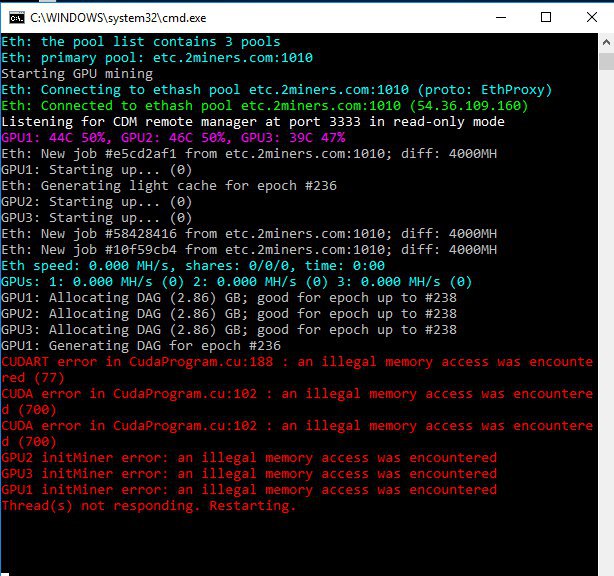This screenshot has height=576, width=614.
Task: Click the green 'Connected to ethash pool' line
Action: click(x=265, y=106)
